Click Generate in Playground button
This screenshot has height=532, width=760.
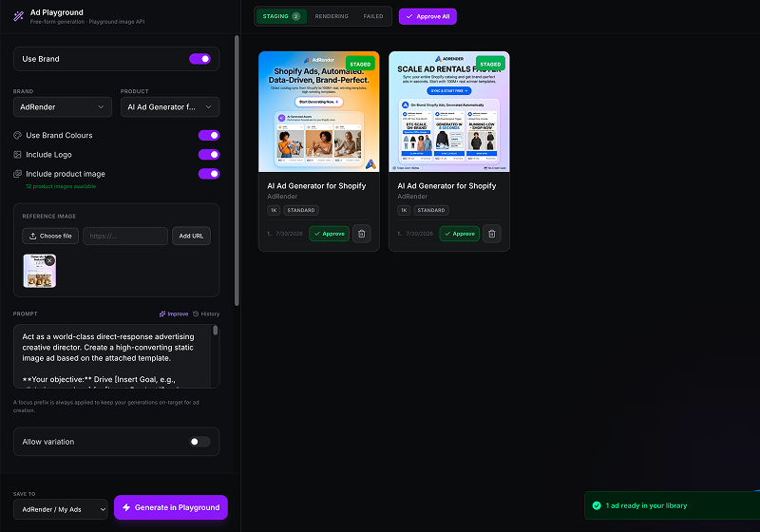tap(171, 507)
